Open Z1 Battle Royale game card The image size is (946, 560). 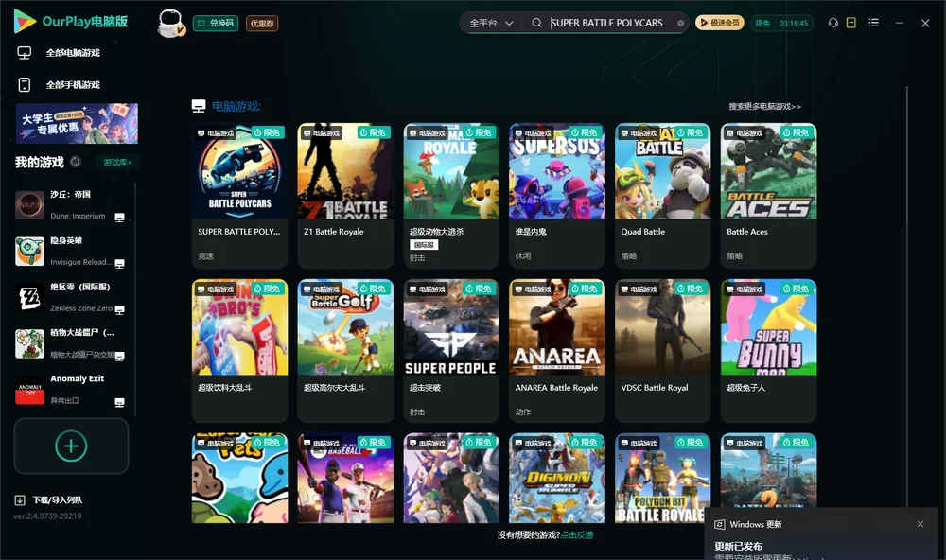click(345, 196)
